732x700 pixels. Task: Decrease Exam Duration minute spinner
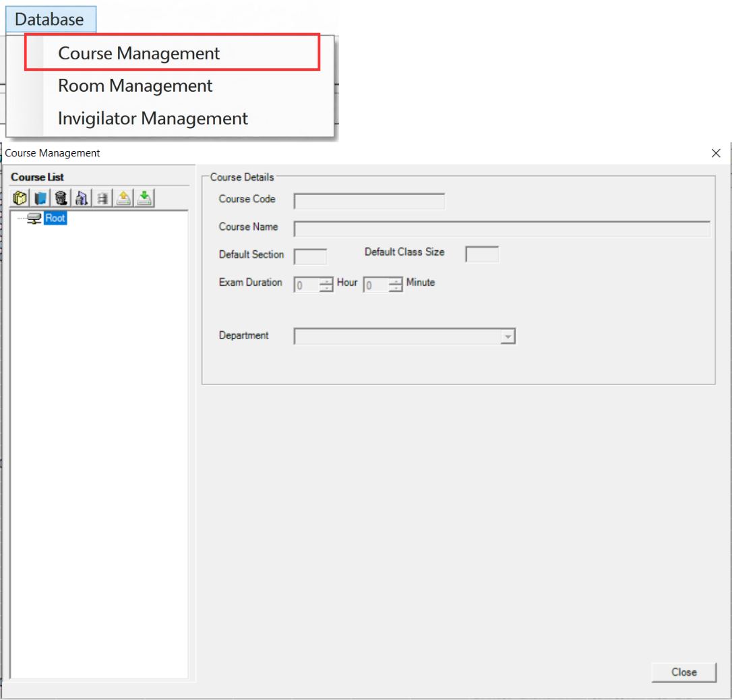pyautogui.click(x=396, y=288)
